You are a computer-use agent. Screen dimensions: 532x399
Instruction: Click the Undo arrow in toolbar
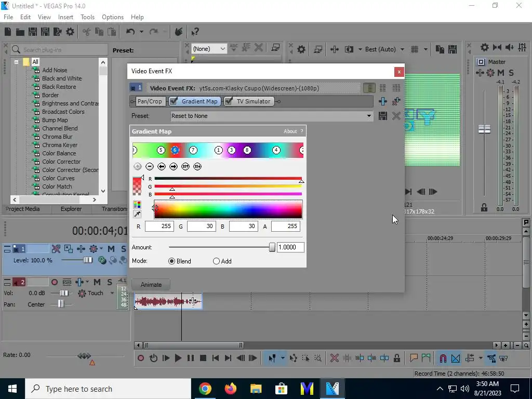(130, 32)
